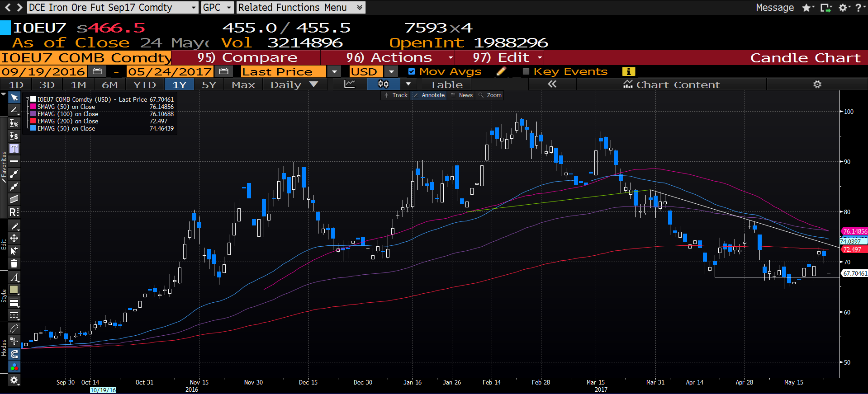Edit the start date 09/19/2016 field
This screenshot has height=394, width=868.
[x=43, y=71]
